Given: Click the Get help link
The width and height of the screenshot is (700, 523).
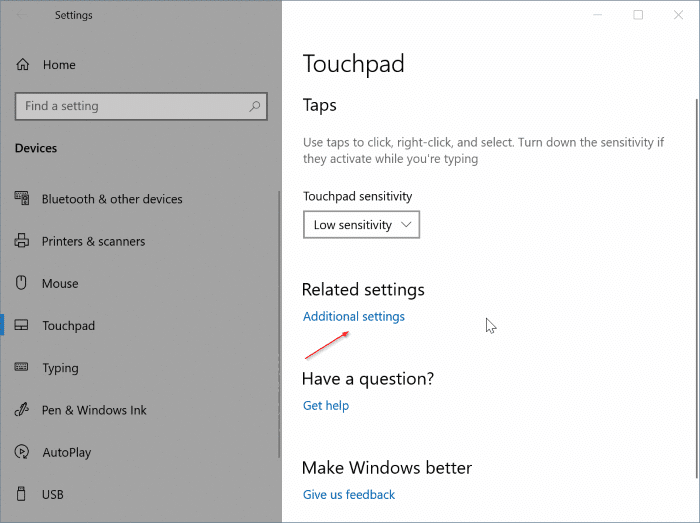Looking at the screenshot, I should coord(326,406).
